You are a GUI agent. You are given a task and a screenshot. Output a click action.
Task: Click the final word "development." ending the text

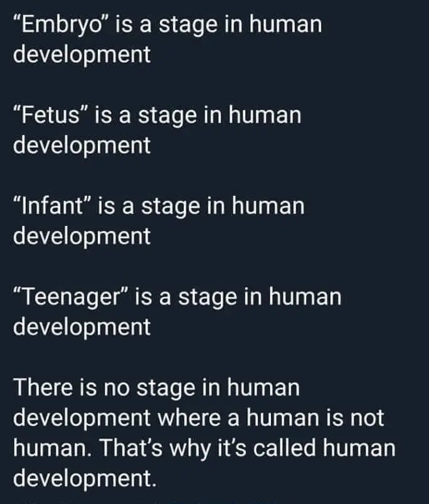[83, 478]
